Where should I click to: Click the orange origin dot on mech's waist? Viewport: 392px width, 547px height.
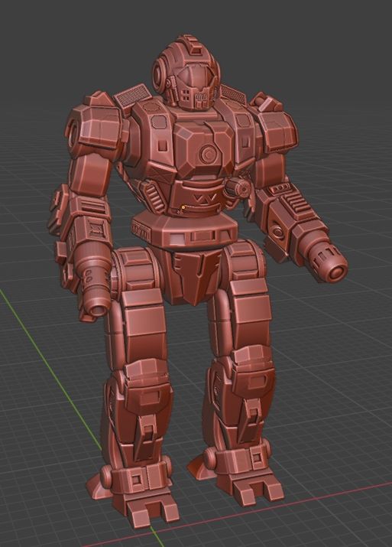pyautogui.click(x=183, y=207)
